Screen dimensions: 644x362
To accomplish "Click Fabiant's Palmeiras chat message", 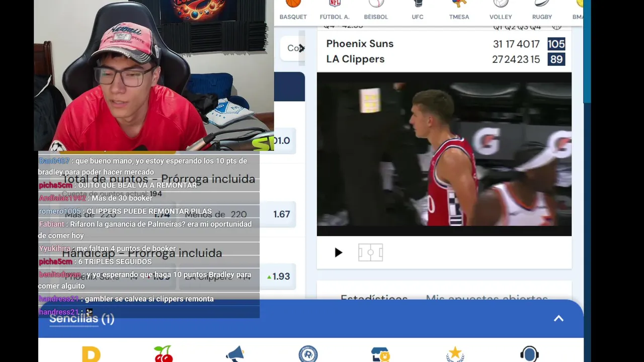I will click(x=149, y=230).
